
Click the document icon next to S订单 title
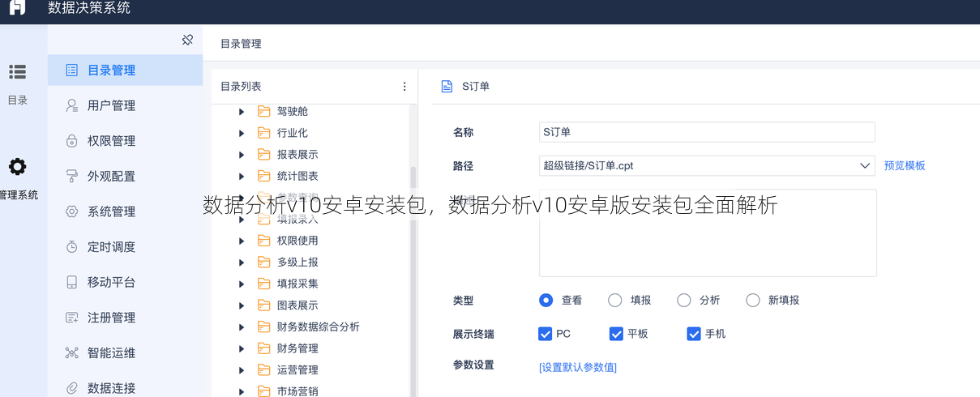pos(446,86)
